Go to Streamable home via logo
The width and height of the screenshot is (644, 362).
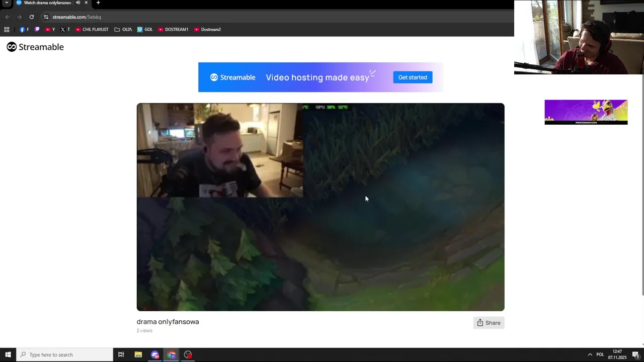pyautogui.click(x=35, y=47)
